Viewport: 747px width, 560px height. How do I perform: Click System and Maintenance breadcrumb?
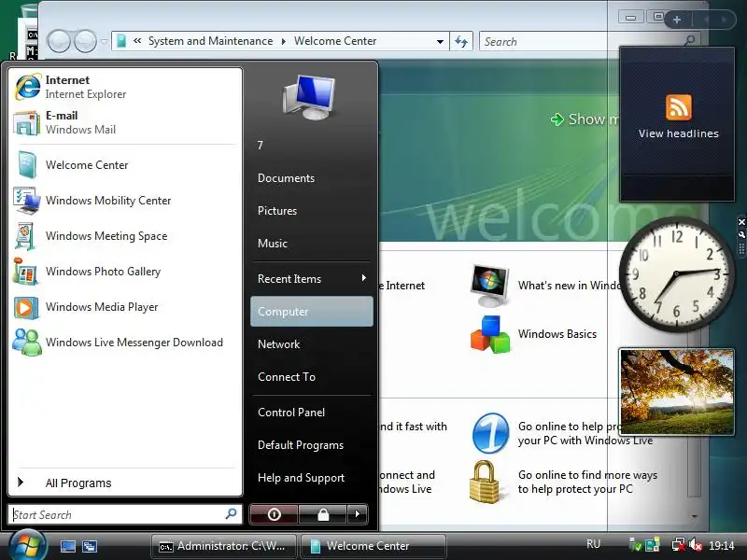(x=211, y=41)
